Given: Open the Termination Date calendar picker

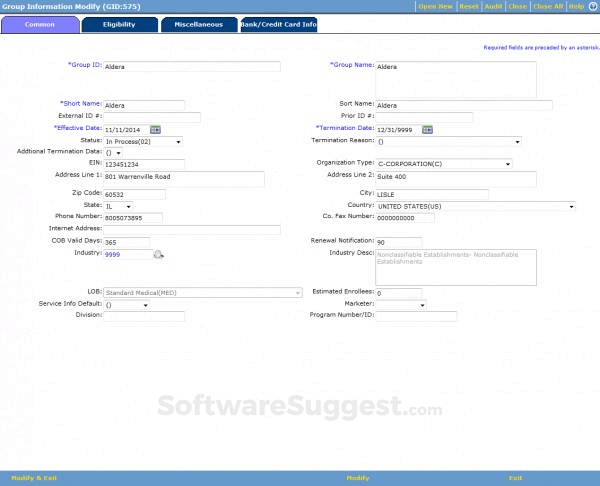Looking at the screenshot, I should (427, 130).
